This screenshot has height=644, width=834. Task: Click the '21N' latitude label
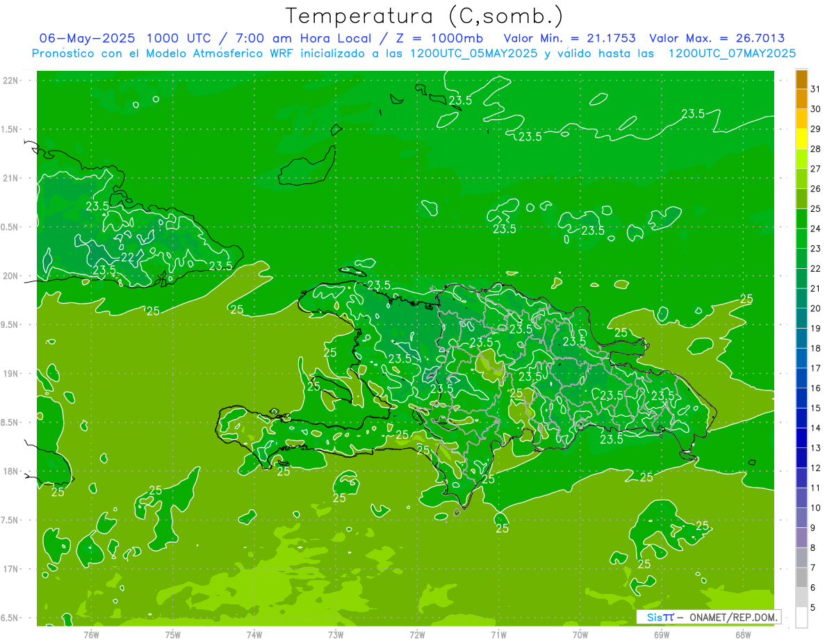[11, 178]
